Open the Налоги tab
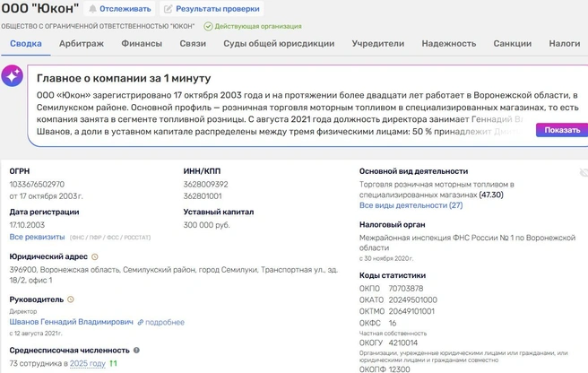The width and height of the screenshot is (588, 373). 565,44
